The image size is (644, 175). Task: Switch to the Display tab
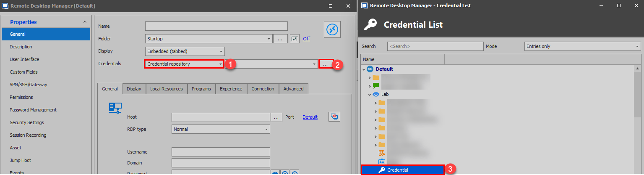pyautogui.click(x=134, y=89)
